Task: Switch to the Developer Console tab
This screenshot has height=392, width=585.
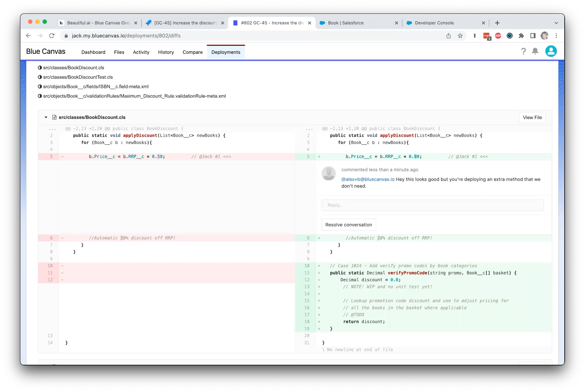Action: click(446, 23)
